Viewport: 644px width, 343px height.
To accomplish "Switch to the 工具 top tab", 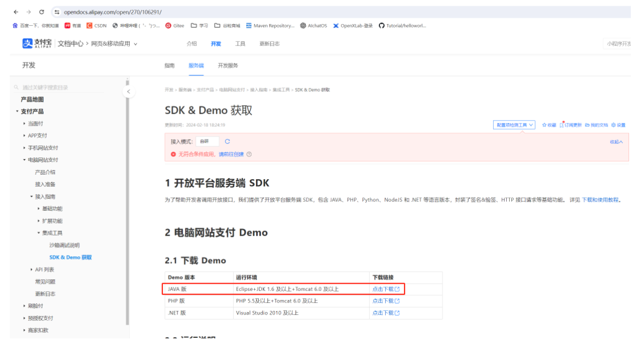I will [x=240, y=44].
